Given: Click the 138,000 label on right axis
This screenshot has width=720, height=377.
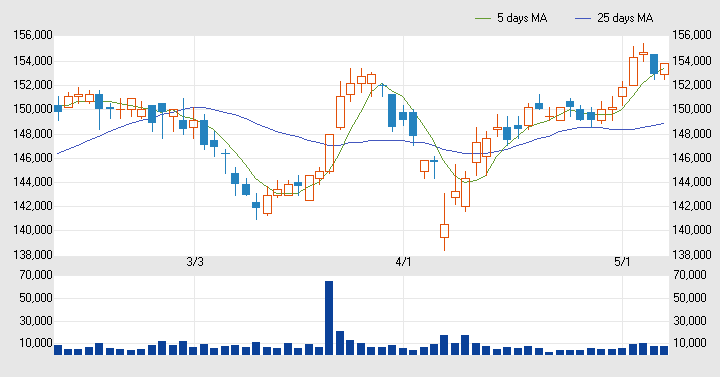Looking at the screenshot, I should [692, 254].
